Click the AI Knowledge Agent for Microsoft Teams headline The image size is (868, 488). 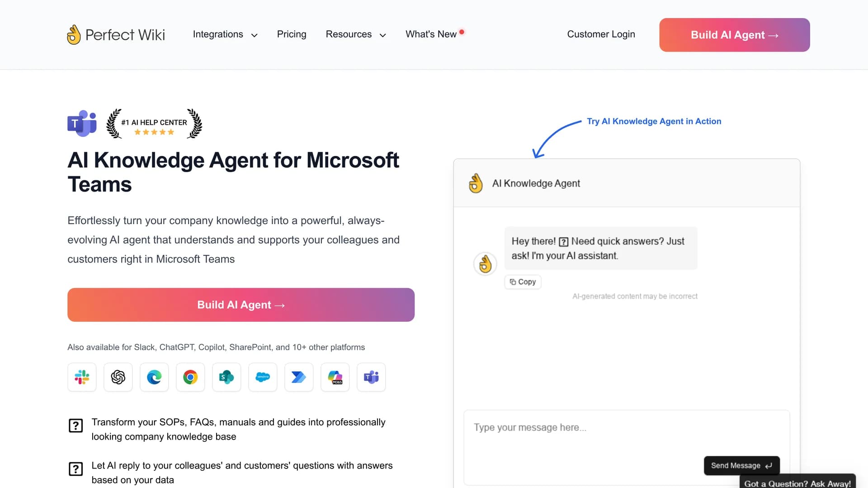[233, 172]
